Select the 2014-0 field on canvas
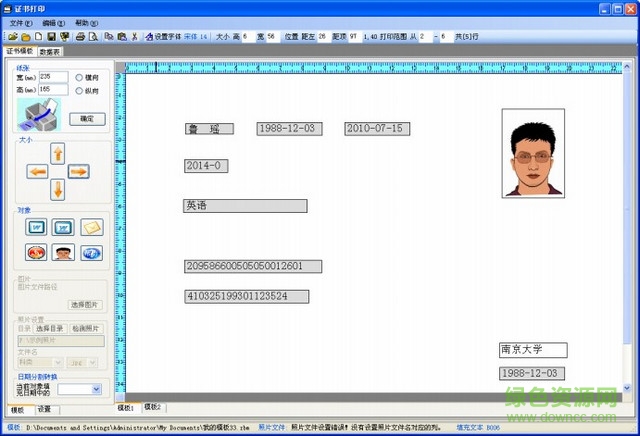Image resolution: width=640 pixels, height=436 pixels. click(x=206, y=166)
